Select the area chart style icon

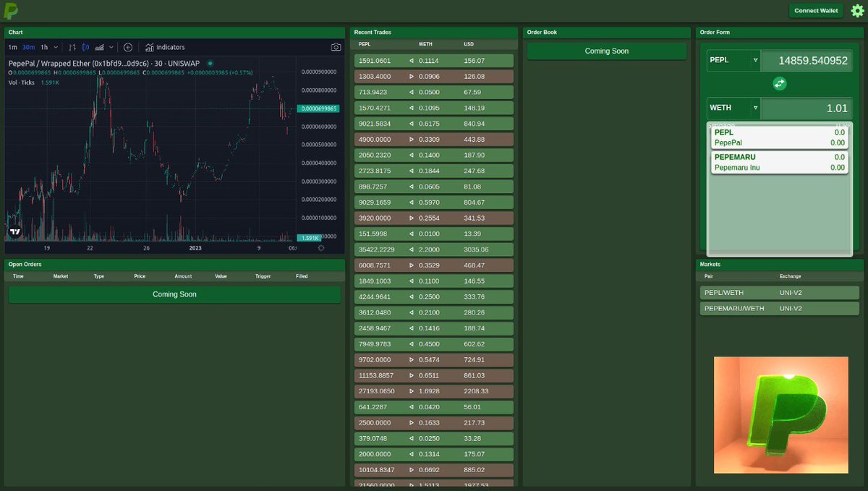click(x=100, y=47)
